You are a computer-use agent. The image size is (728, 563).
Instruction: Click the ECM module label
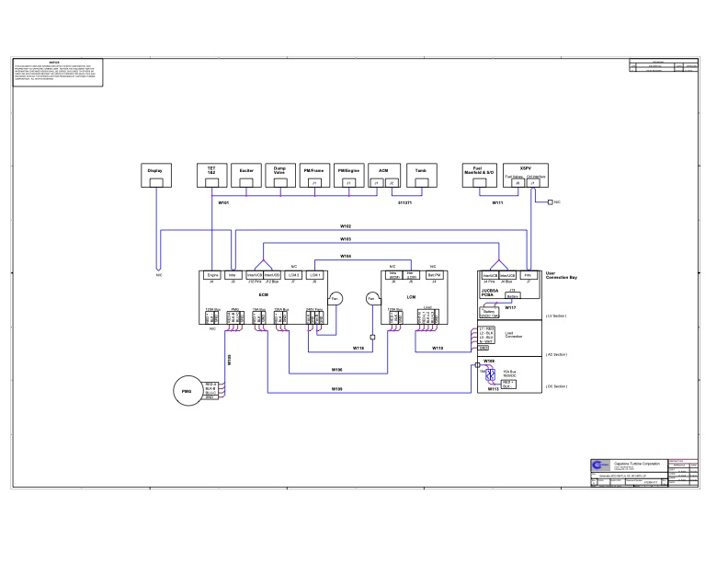[x=263, y=294]
